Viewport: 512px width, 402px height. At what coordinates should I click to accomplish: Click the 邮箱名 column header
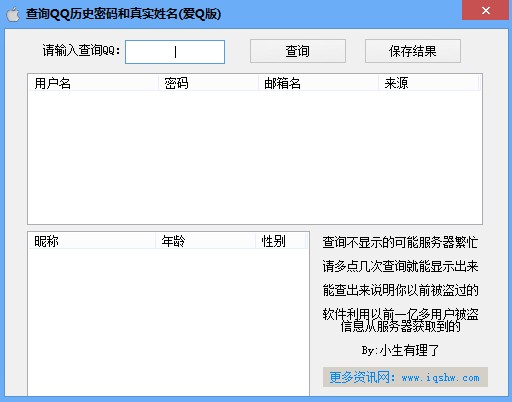point(318,83)
